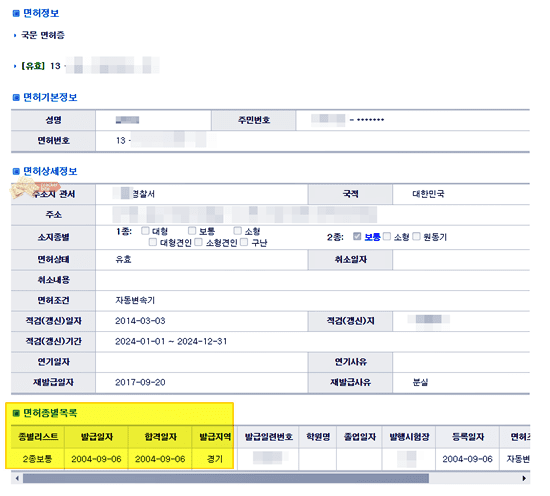
Task: Click the 2014-03-03 renewal date
Action: [x=140, y=321]
